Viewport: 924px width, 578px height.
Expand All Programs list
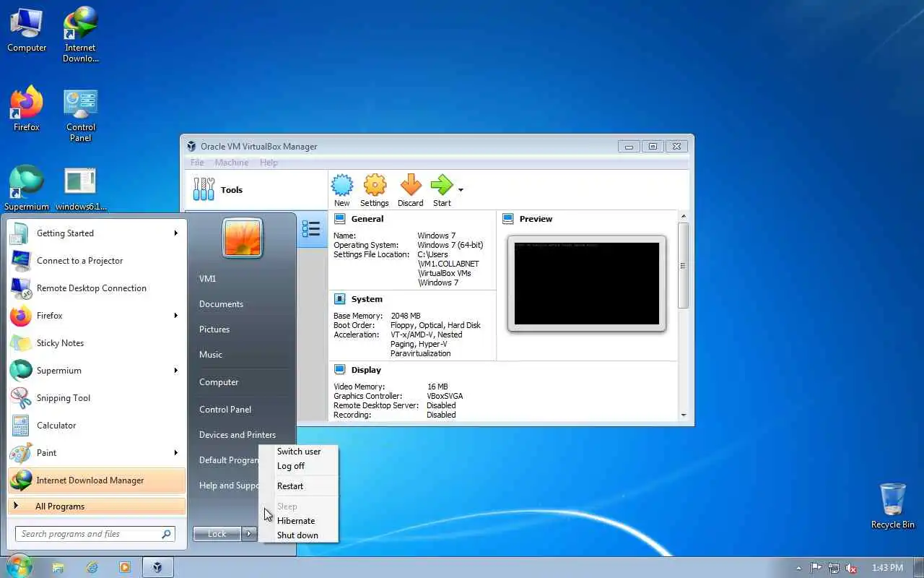[97, 506]
